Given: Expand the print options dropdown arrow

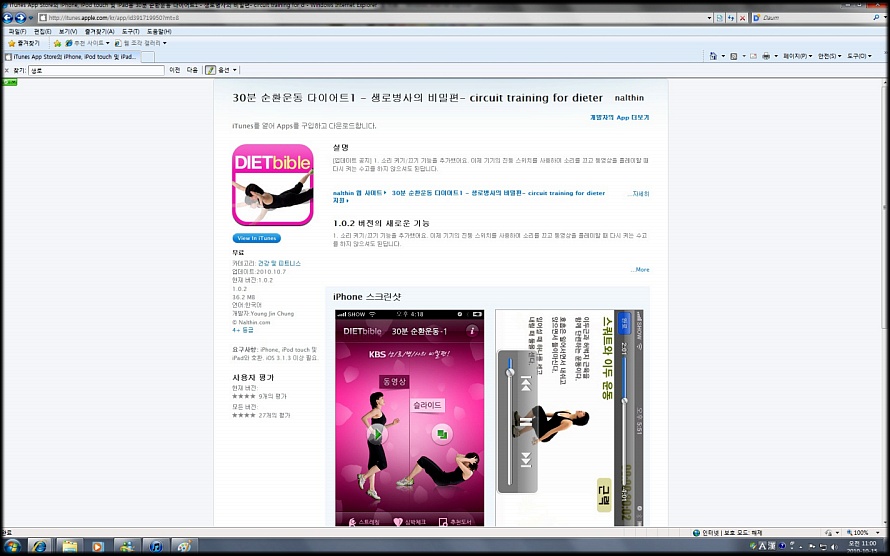Looking at the screenshot, I should 776,56.
